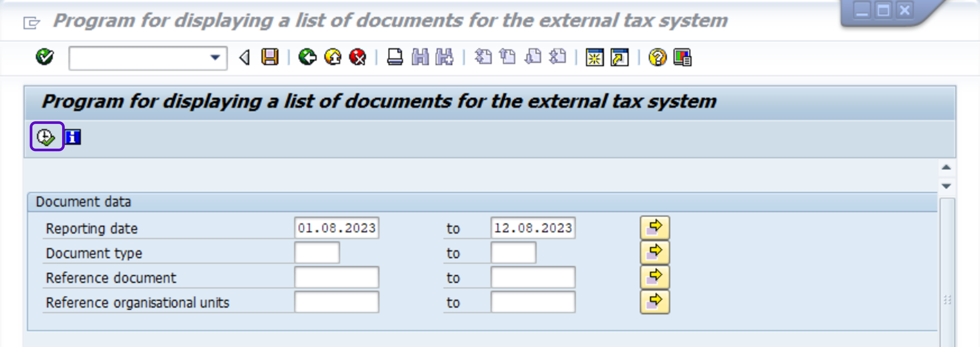Click the Reference document from field
Viewport: 980px width, 347px height.
point(337,277)
